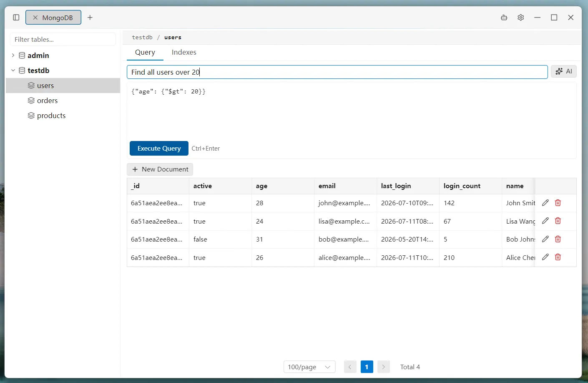The image size is (588, 383).
Task: Select the MongoDB connection tab
Action: 53,18
